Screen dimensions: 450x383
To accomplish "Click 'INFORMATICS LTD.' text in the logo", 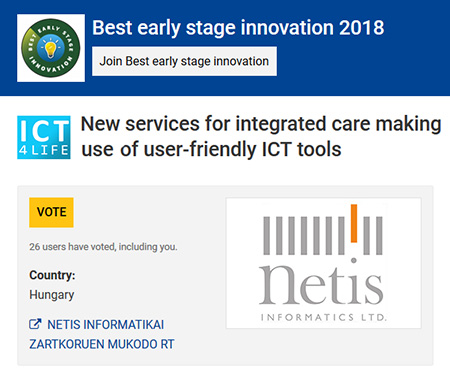I will (x=324, y=317).
